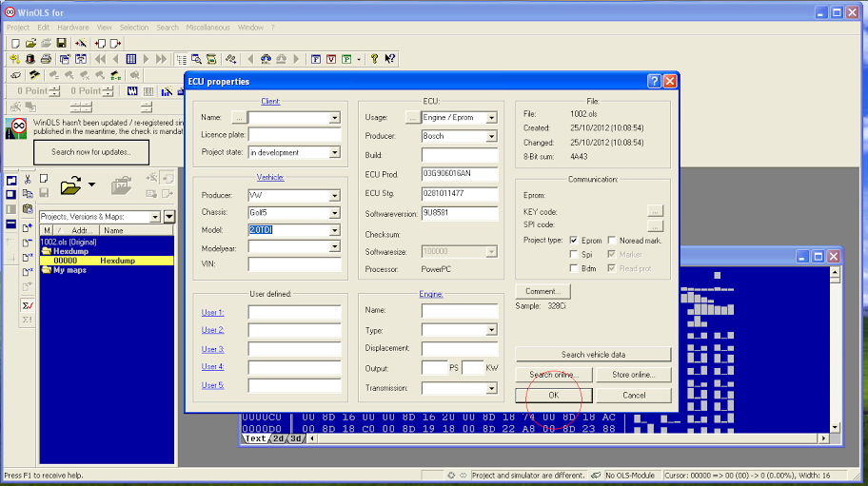The width and height of the screenshot is (868, 486).
Task: Enable the Bdm project type checkbox
Action: click(x=574, y=268)
